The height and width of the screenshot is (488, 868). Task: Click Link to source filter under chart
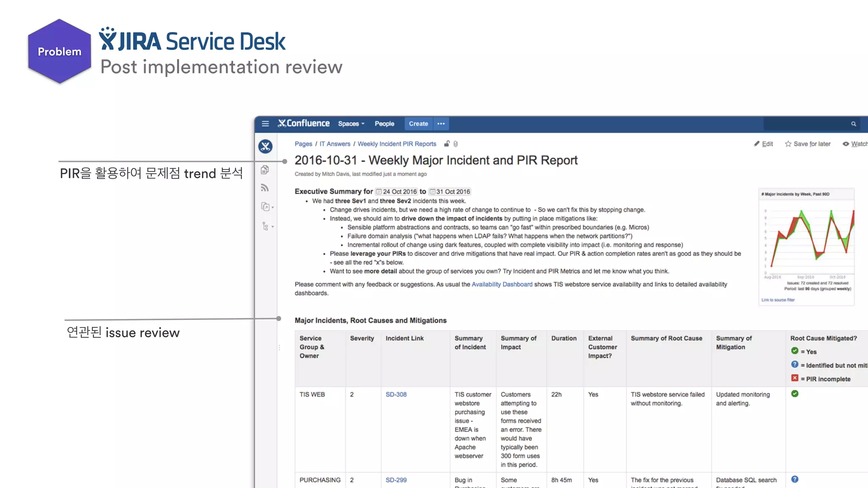pos(778,300)
